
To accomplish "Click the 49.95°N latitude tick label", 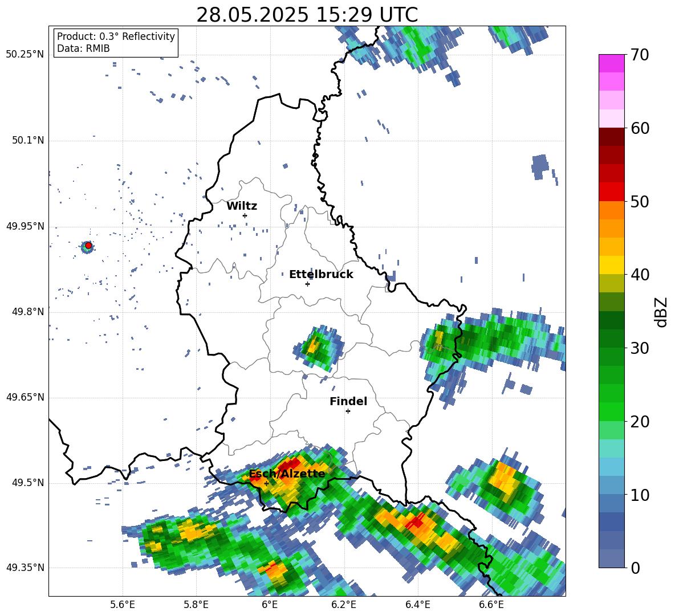I will [25, 226].
